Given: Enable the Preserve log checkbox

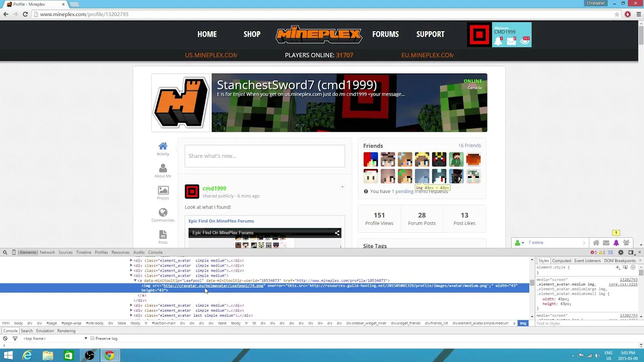Looking at the screenshot, I should (93, 338).
